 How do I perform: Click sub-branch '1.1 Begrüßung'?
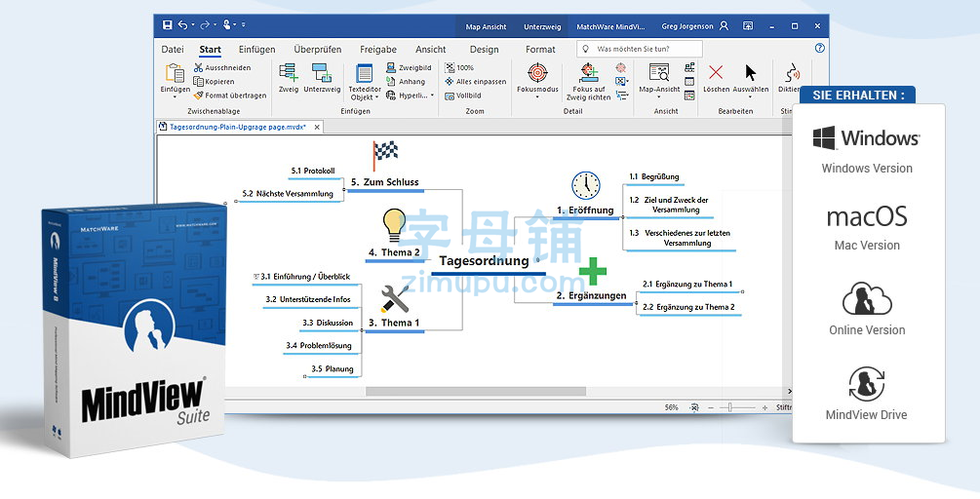click(x=653, y=176)
